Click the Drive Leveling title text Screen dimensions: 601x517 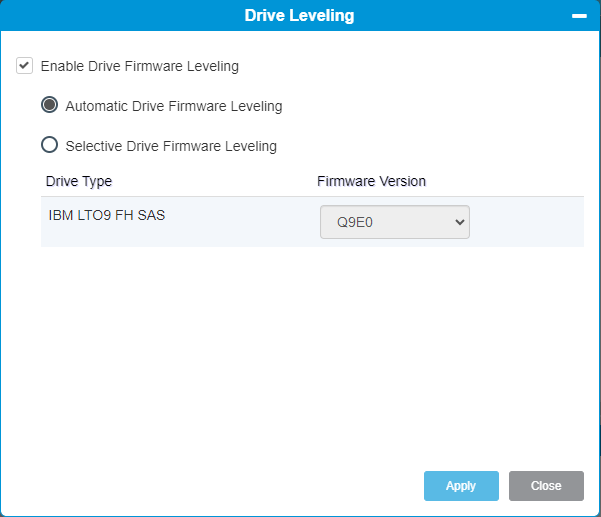(299, 15)
